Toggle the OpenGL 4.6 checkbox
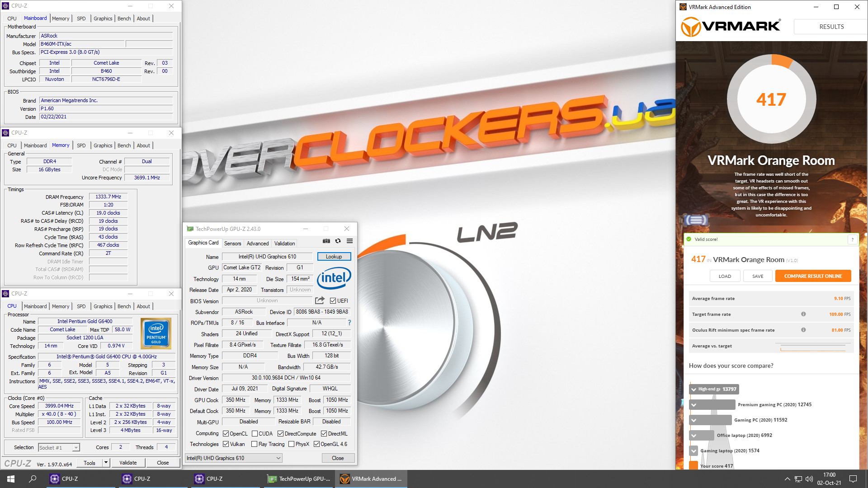Image resolution: width=868 pixels, height=488 pixels. (316, 444)
